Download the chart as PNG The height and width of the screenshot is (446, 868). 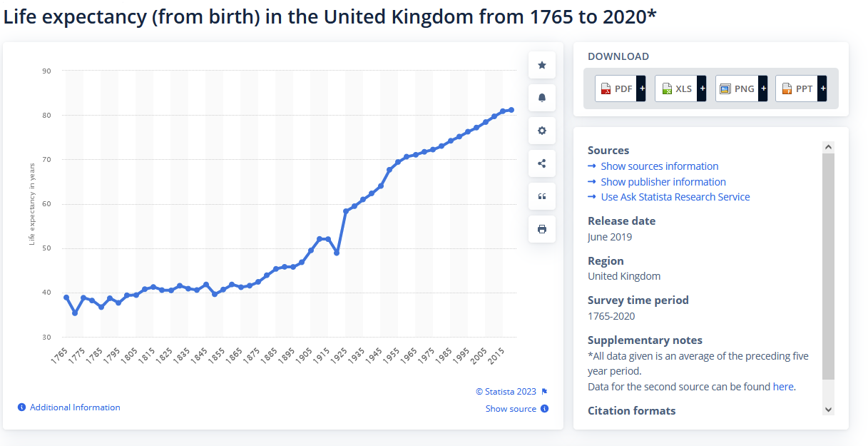tap(740, 88)
